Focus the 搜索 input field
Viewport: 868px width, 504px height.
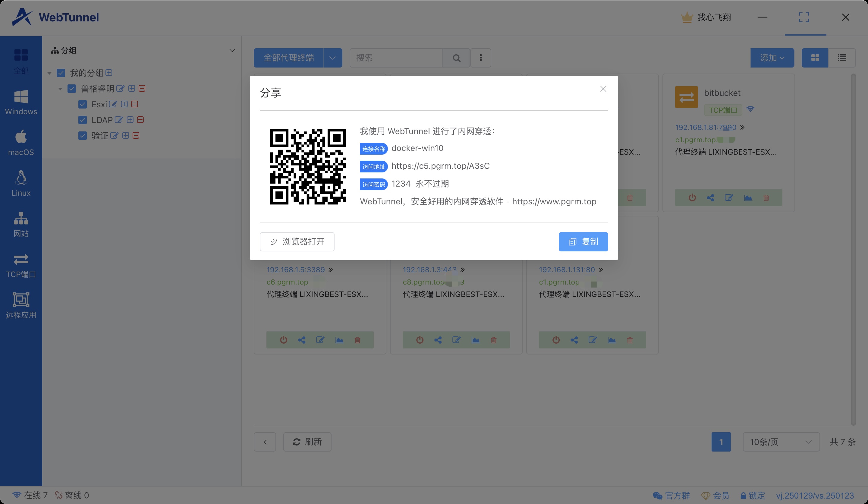click(396, 58)
